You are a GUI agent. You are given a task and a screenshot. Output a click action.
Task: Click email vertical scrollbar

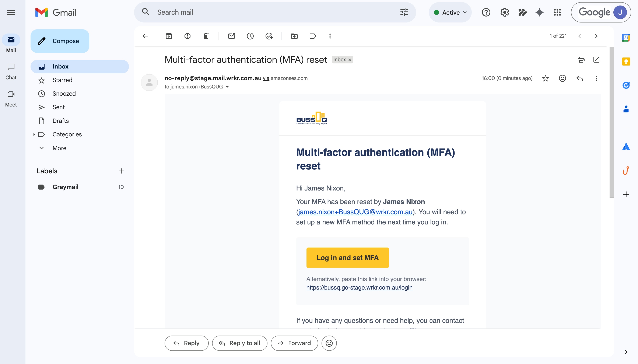tap(611, 122)
